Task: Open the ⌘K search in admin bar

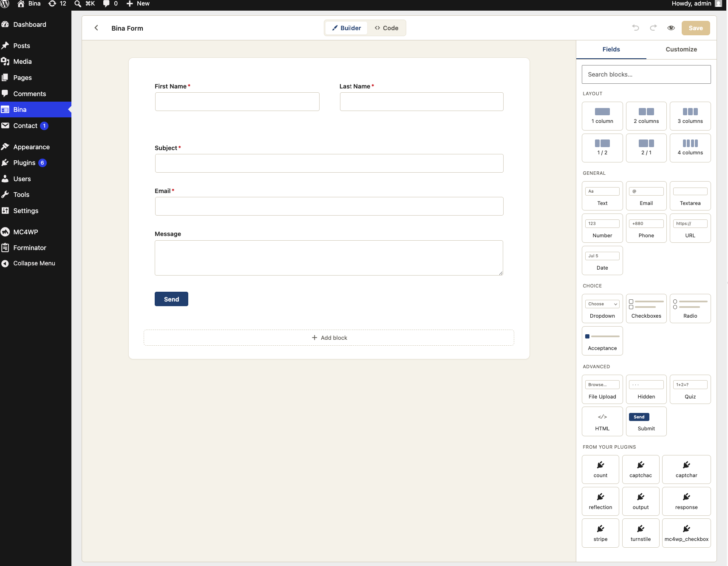Action: pyautogui.click(x=85, y=4)
